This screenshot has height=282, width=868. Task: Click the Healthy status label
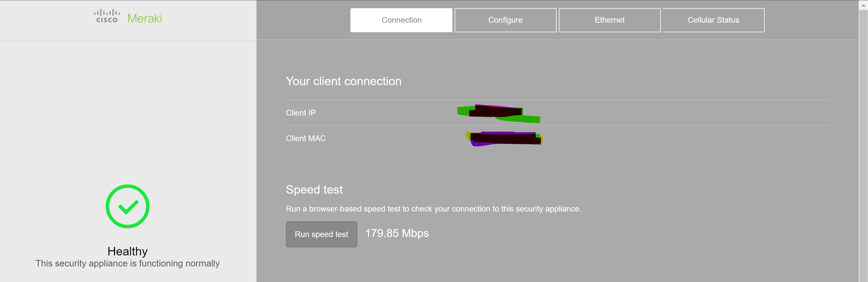coord(127,251)
